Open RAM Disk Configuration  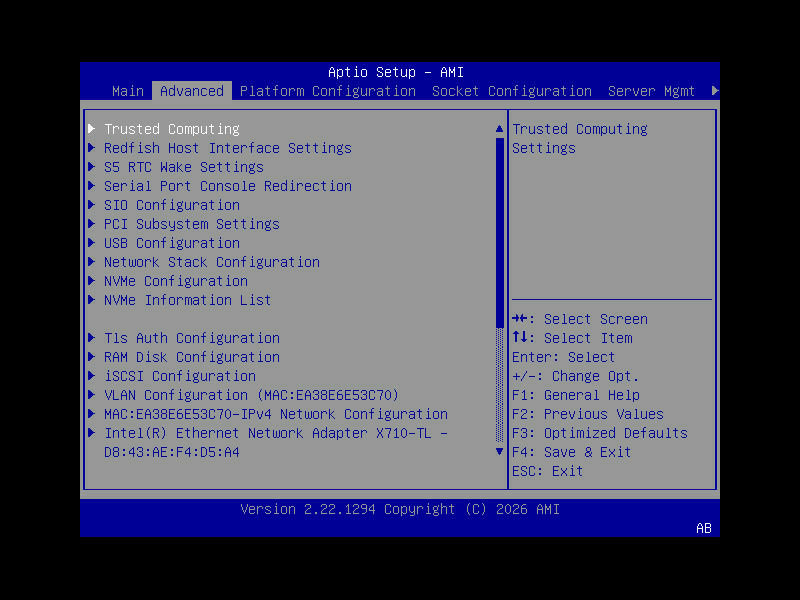click(192, 357)
